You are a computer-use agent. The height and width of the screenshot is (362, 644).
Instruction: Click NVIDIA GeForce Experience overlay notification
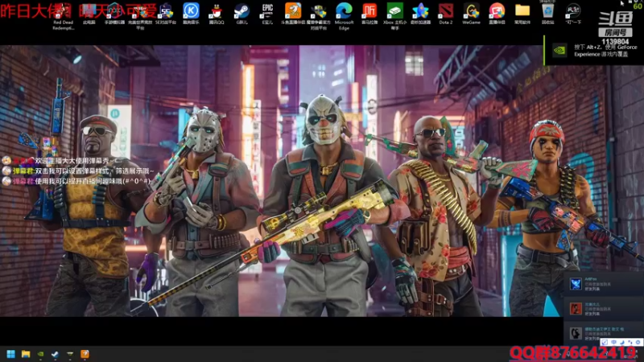593,50
